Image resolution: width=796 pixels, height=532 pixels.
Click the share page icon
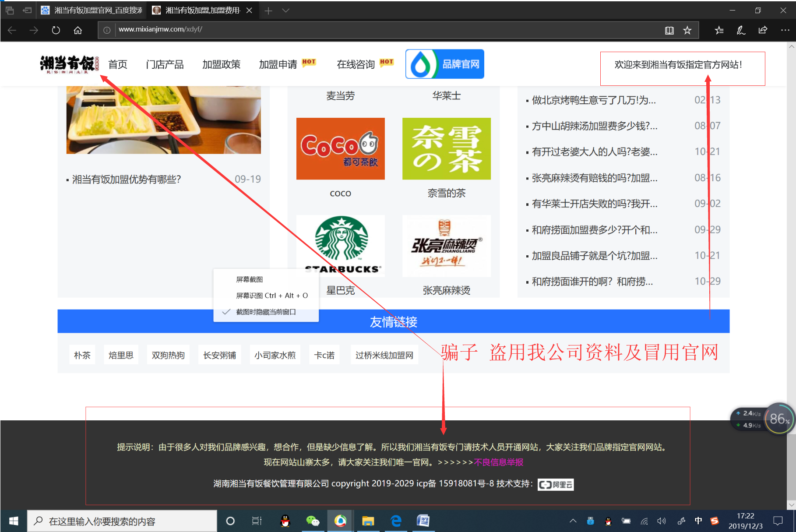(763, 30)
